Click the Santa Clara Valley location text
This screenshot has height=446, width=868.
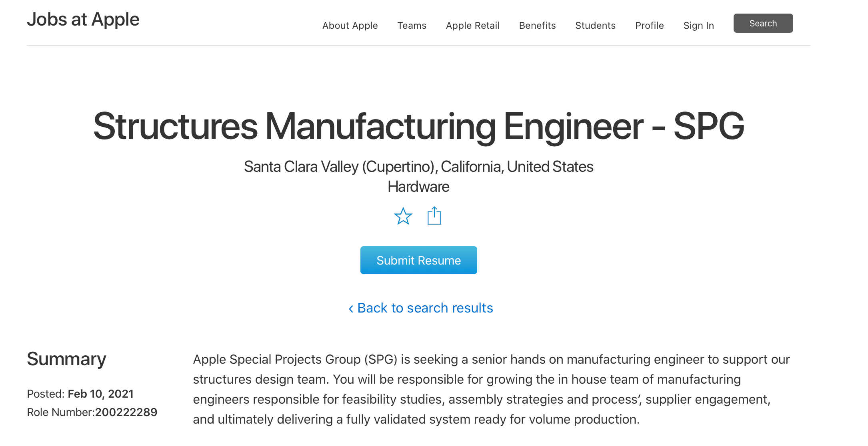tap(418, 167)
